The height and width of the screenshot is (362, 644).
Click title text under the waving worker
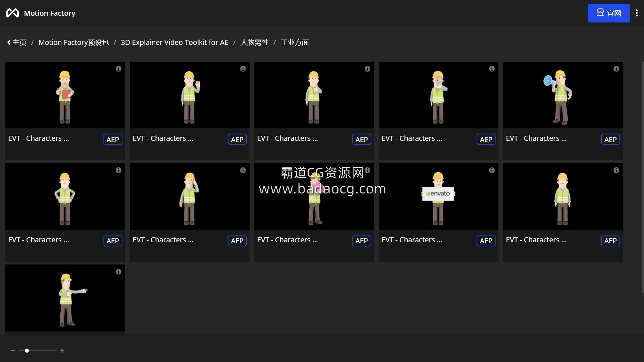(x=163, y=138)
